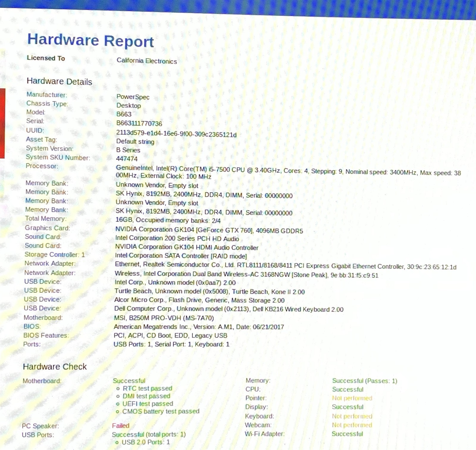Image resolution: width=476 pixels, height=450 pixels.
Task: Select the Turtle Beach Kone II USB device entry
Action: coord(209,292)
